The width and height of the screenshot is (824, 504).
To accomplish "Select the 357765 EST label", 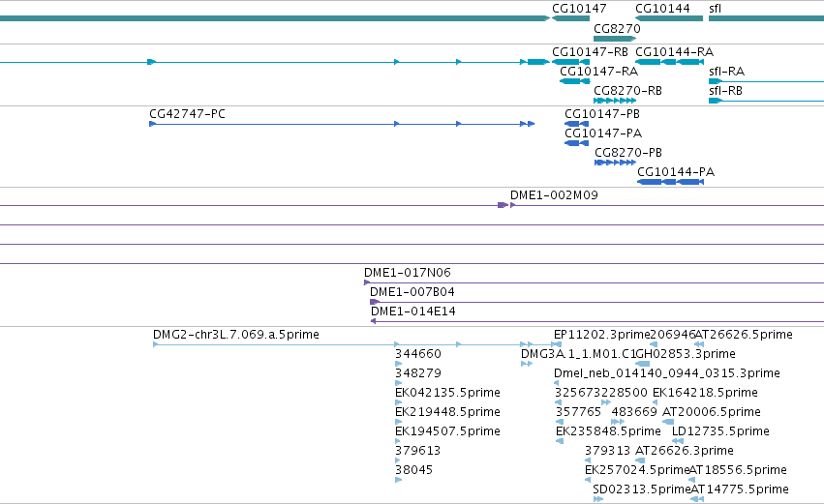I will (579, 413).
